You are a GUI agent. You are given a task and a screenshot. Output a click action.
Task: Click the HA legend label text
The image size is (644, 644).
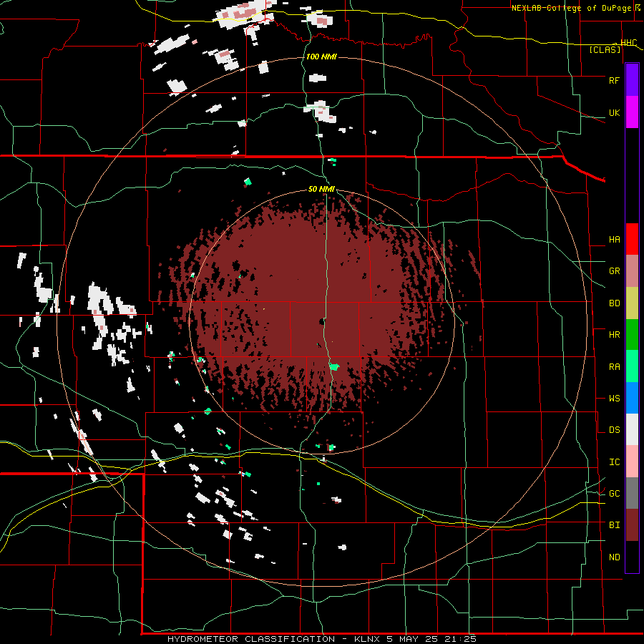(x=614, y=239)
